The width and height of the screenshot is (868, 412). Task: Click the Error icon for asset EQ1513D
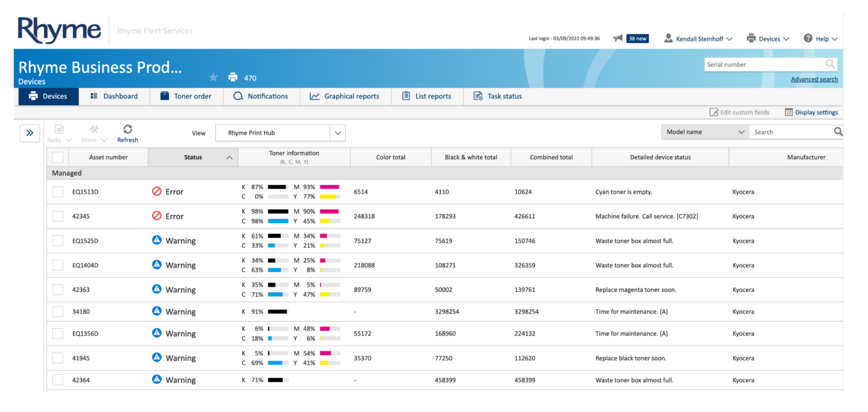(157, 191)
